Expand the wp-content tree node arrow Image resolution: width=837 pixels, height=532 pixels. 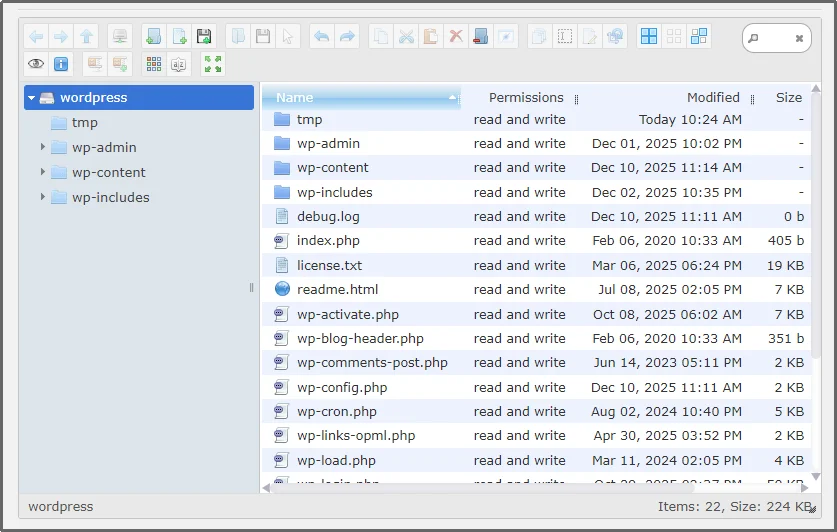[x=43, y=172]
